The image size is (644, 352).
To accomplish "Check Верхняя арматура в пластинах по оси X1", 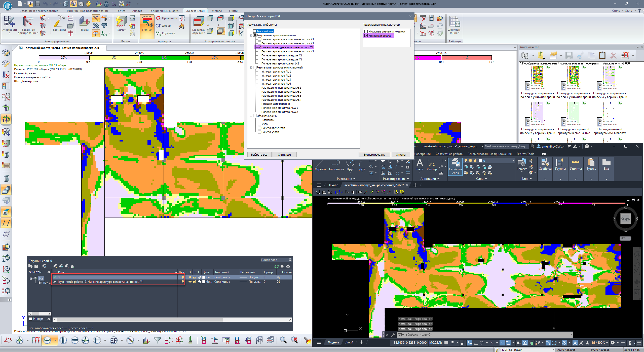I will click(259, 43).
